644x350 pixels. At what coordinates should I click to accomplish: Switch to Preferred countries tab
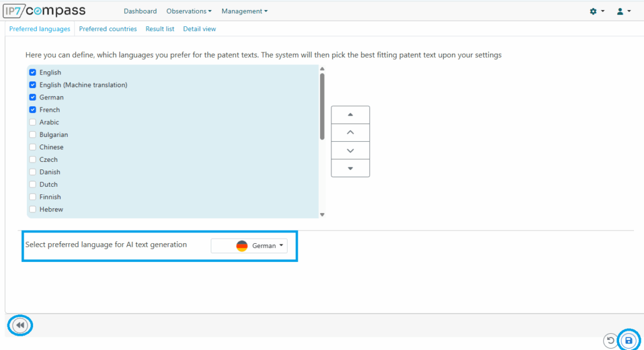point(108,29)
